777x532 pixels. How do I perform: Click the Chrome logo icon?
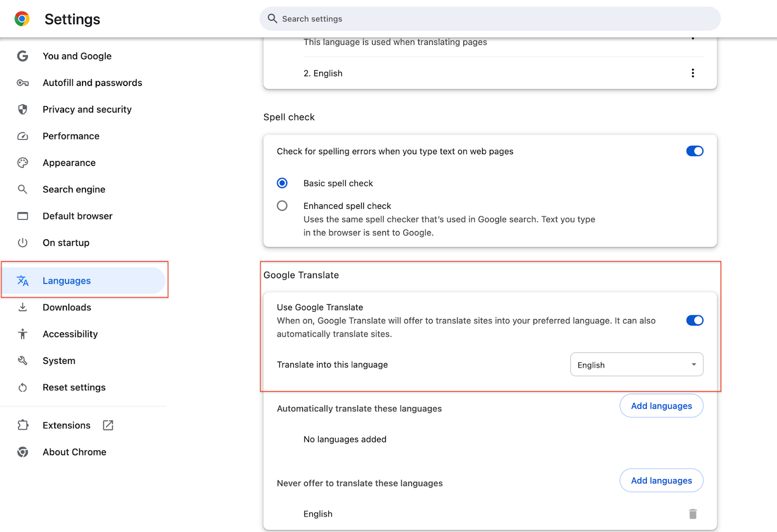click(x=22, y=19)
